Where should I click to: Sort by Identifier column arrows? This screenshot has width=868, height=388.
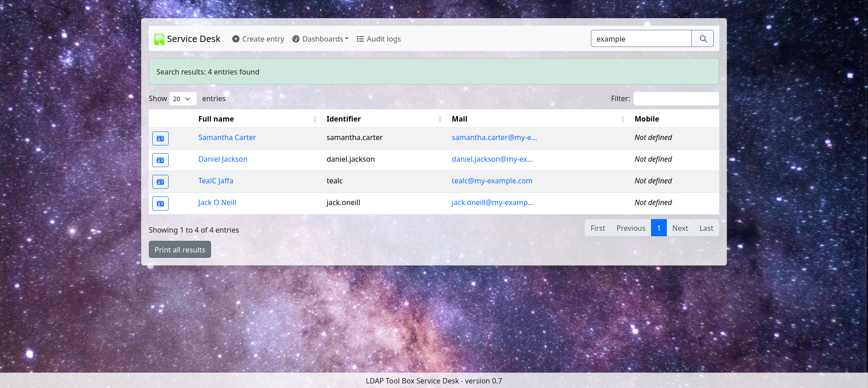(440, 119)
